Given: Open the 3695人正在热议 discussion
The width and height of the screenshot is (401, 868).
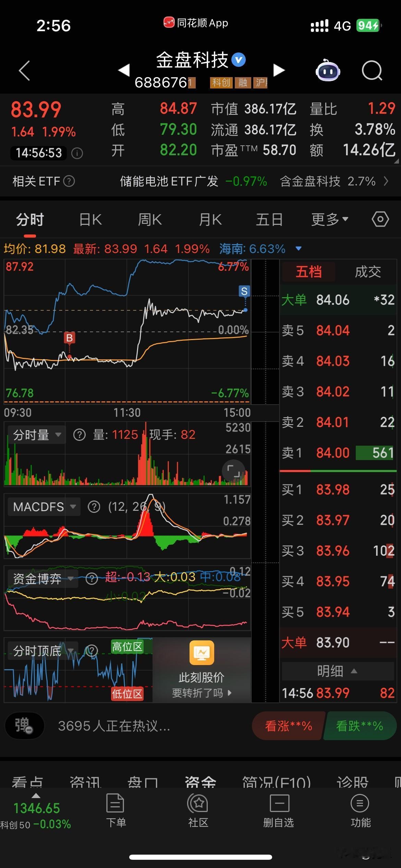Looking at the screenshot, I should point(114,726).
